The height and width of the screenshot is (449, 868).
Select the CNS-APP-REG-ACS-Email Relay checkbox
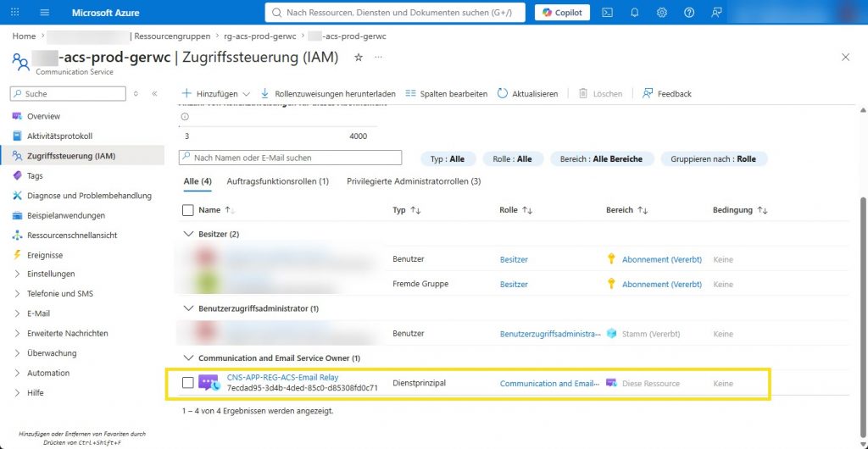click(x=188, y=383)
